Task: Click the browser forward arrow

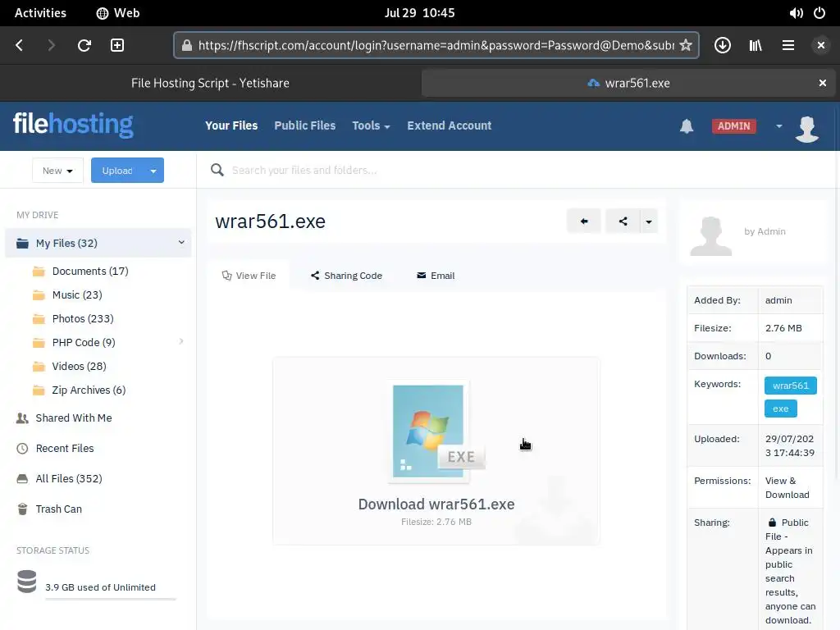Action: (52, 46)
